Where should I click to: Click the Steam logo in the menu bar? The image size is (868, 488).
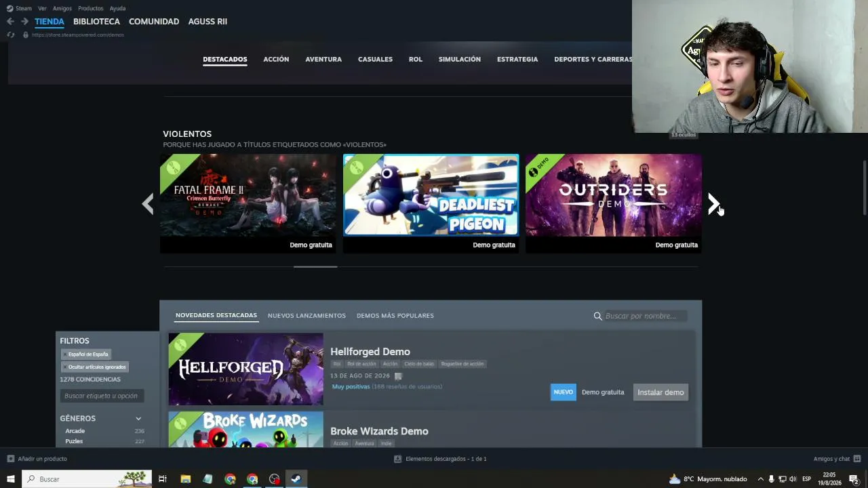coord(9,8)
